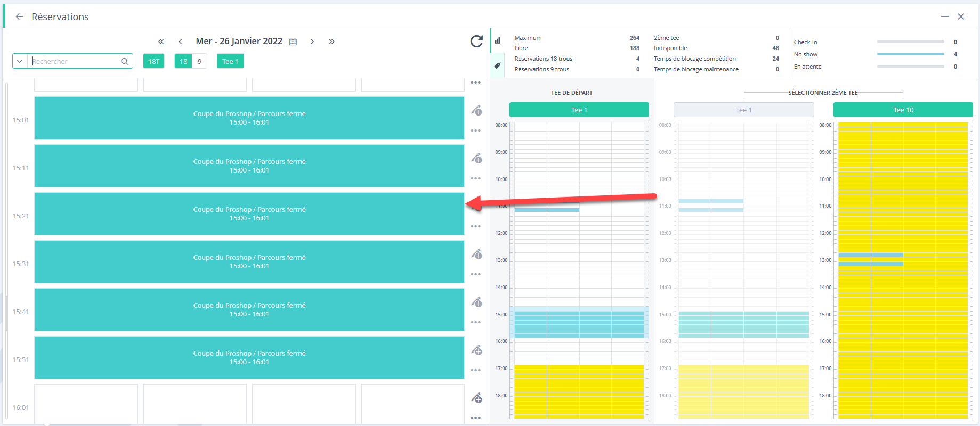Select Tee 10 as second tee
The image size is (980, 426).
[x=903, y=110]
